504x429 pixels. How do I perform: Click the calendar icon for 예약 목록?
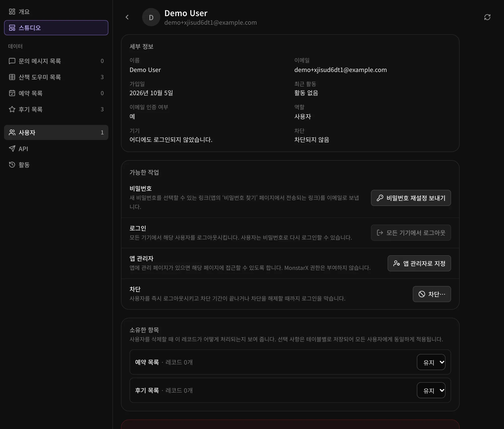[12, 93]
